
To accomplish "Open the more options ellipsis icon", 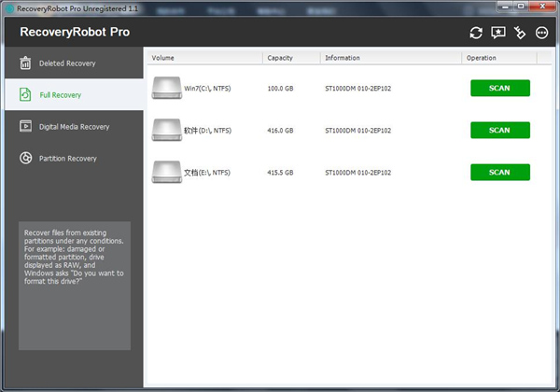I will click(541, 33).
